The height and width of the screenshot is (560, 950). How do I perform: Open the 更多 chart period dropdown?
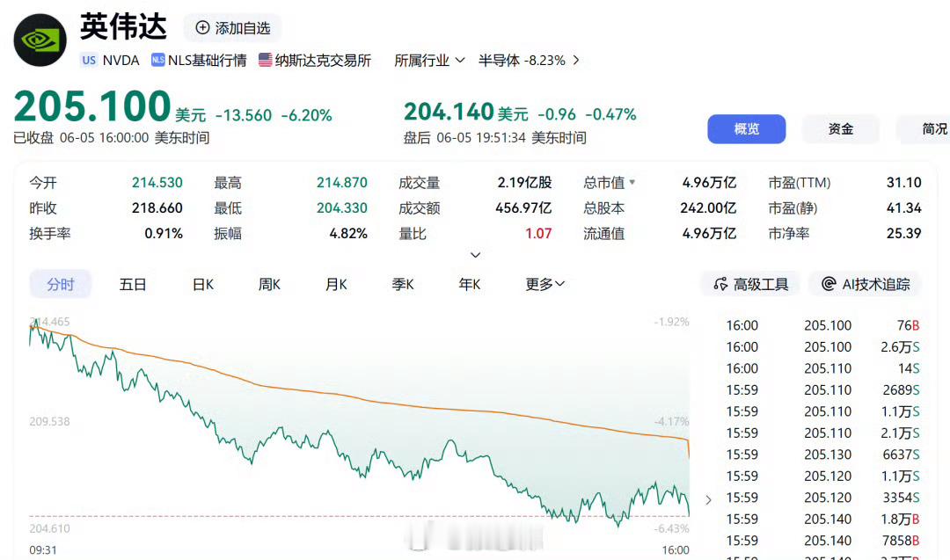coord(544,284)
